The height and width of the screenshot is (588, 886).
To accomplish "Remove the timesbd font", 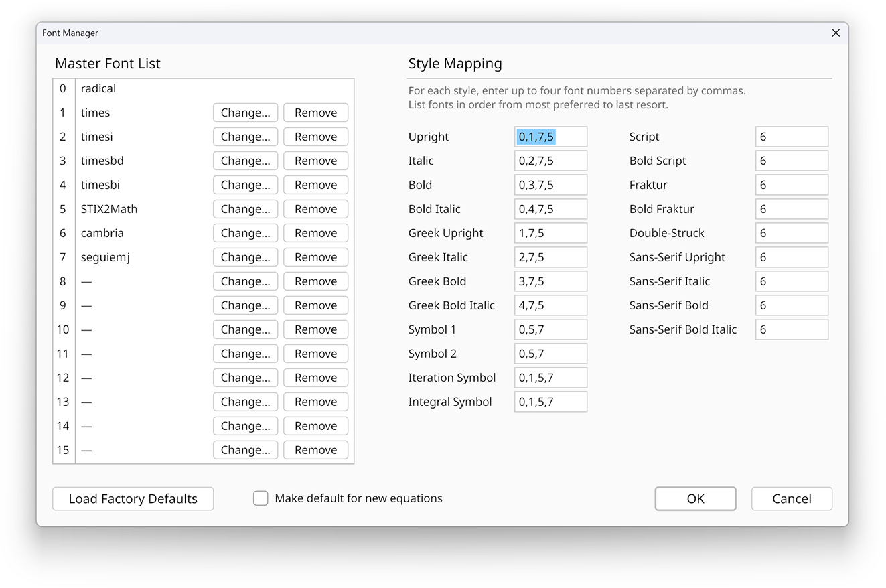I will 315,161.
